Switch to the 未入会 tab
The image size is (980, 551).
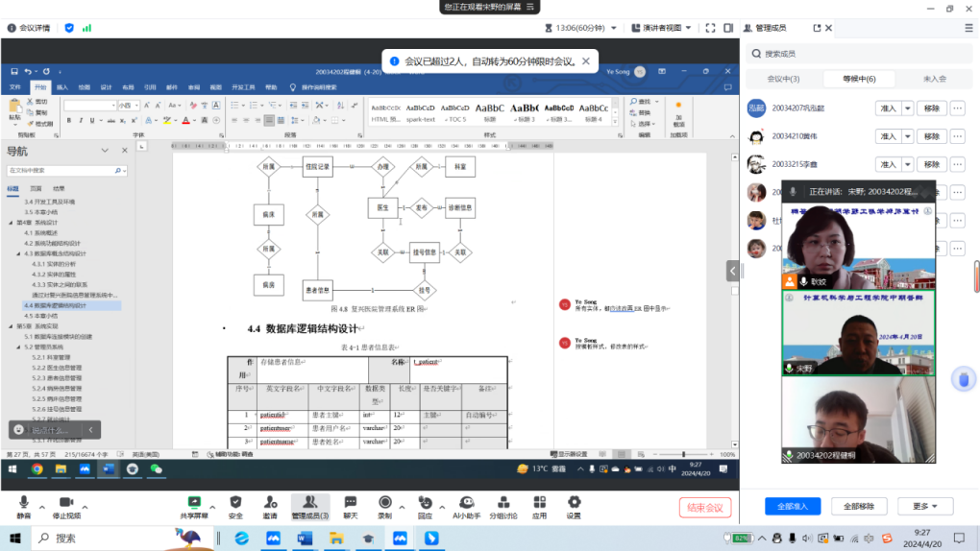[x=935, y=79]
